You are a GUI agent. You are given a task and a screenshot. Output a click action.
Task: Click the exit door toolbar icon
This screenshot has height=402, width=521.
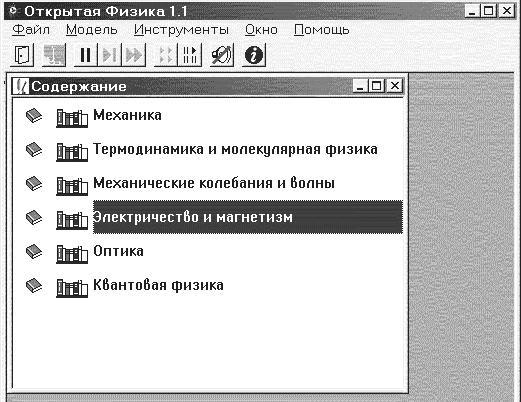pyautogui.click(x=22, y=55)
